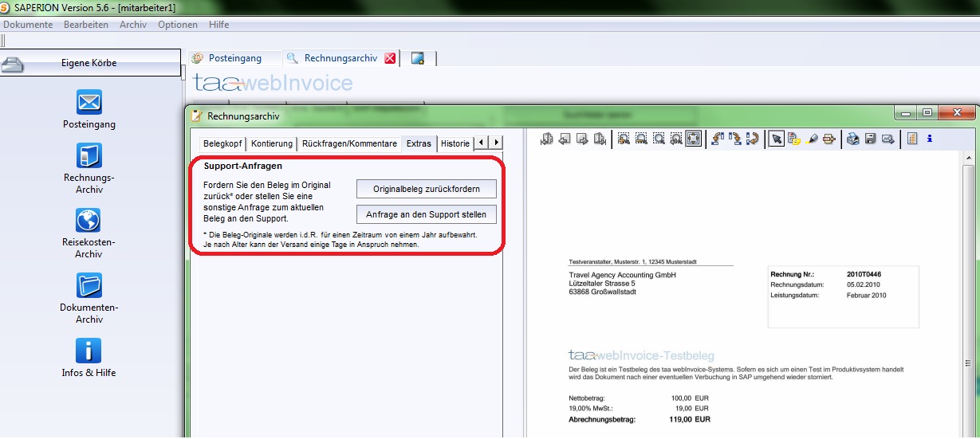The image size is (980, 439).
Task: Select the pointer arrow tool
Action: 777,139
